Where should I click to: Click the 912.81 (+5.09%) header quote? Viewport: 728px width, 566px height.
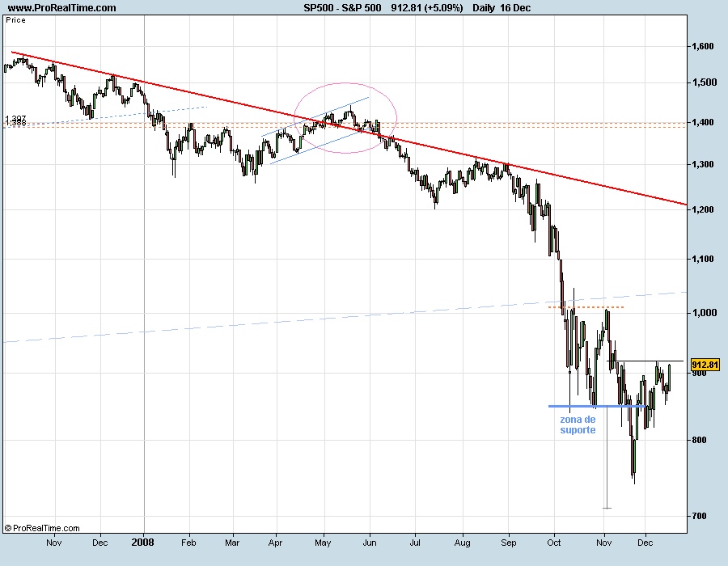(x=426, y=8)
